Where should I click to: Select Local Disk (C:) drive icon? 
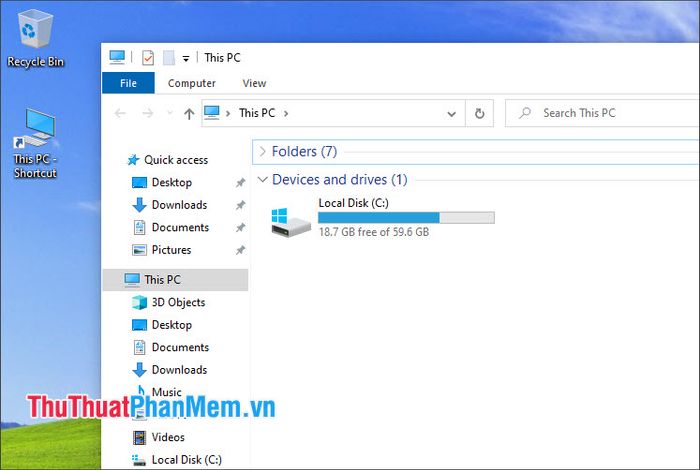pos(290,221)
